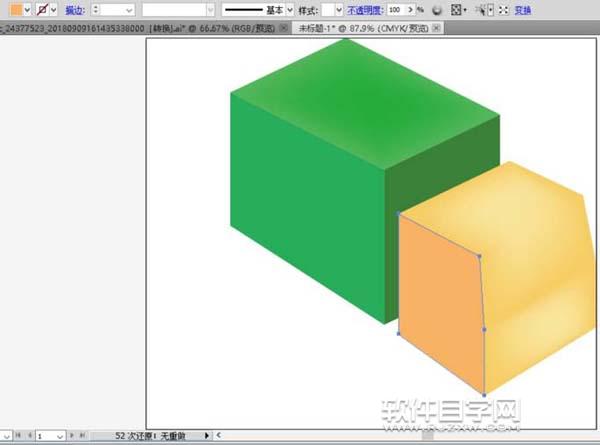
Task: Click the variable width profile field
Action: click(174, 10)
